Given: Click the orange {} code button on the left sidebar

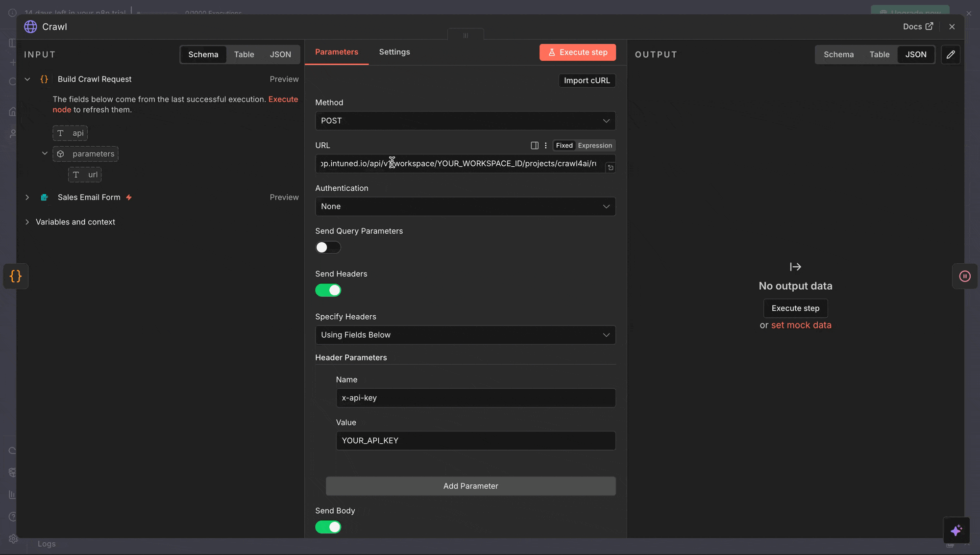Looking at the screenshot, I should tap(16, 276).
